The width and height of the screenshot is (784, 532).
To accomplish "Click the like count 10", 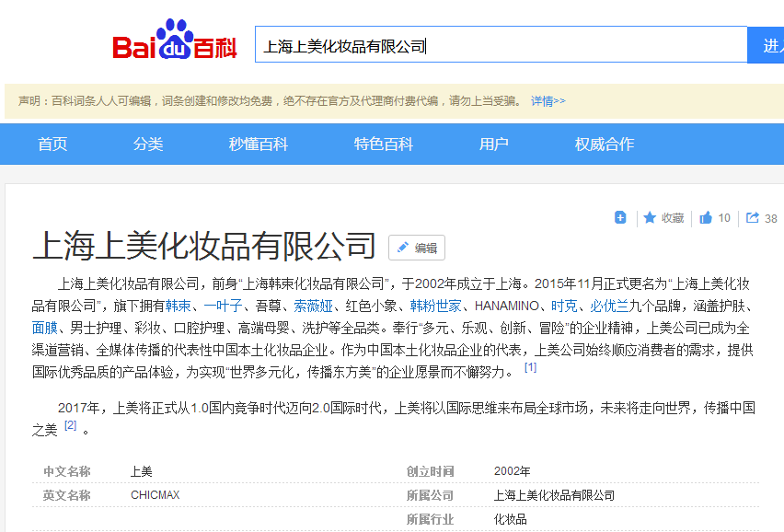I will 724,218.
